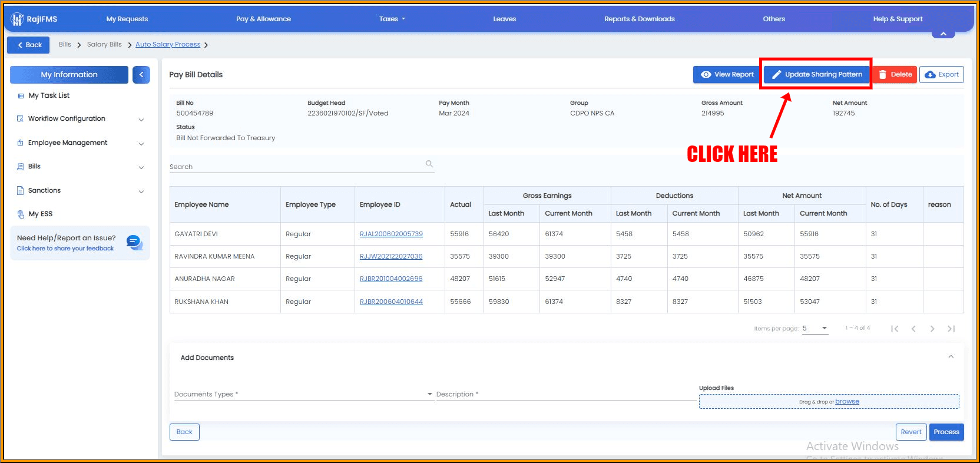
Task: Open Others menu
Action: [774, 19]
